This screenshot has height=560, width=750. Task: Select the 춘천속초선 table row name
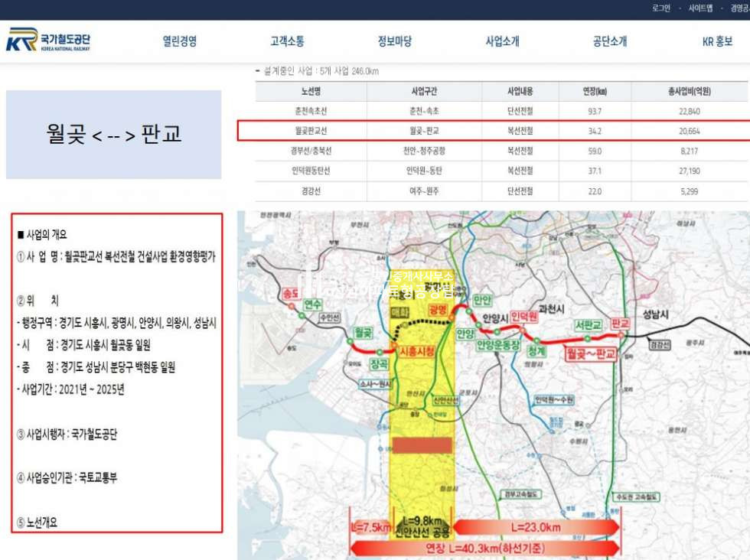[311, 111]
